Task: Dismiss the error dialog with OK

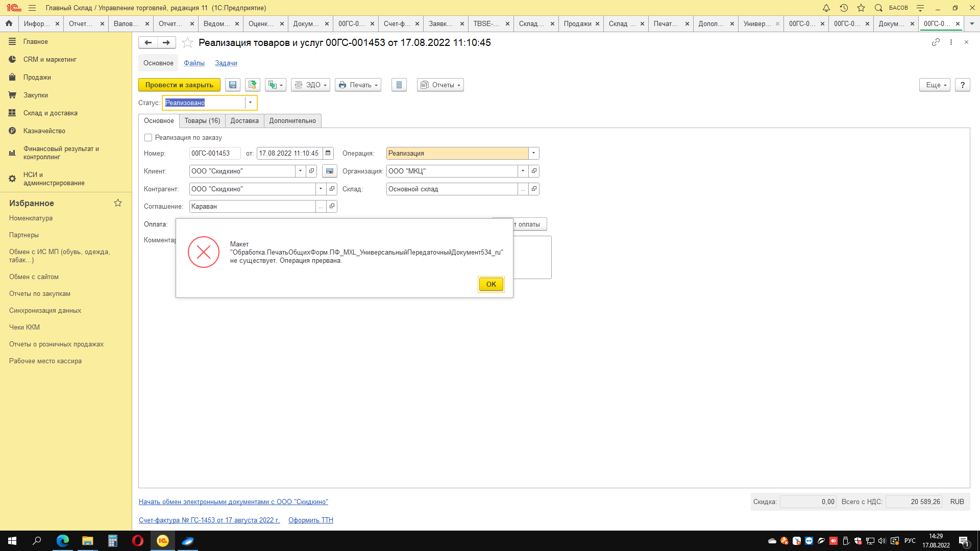Action: click(491, 284)
